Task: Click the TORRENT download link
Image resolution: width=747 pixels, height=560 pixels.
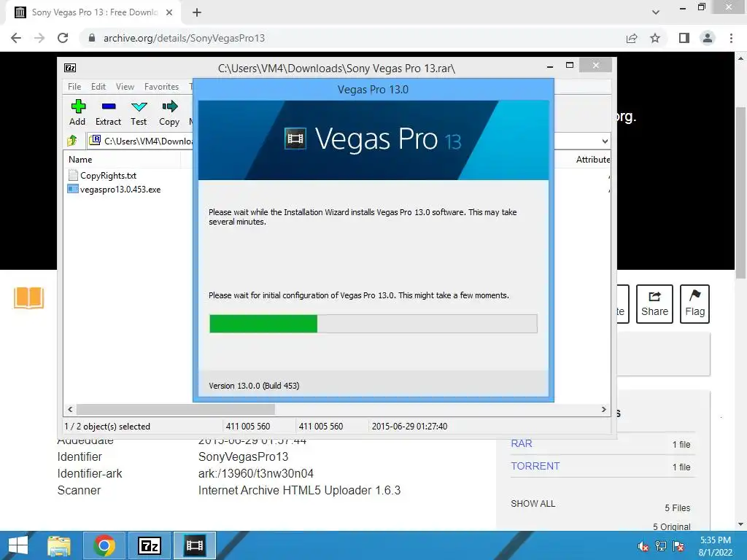Action: [535, 466]
